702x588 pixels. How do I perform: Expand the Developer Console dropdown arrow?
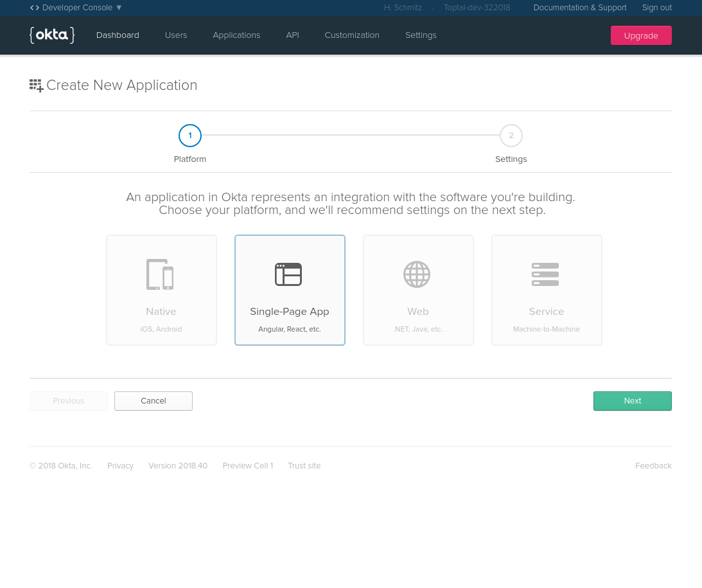(x=119, y=8)
